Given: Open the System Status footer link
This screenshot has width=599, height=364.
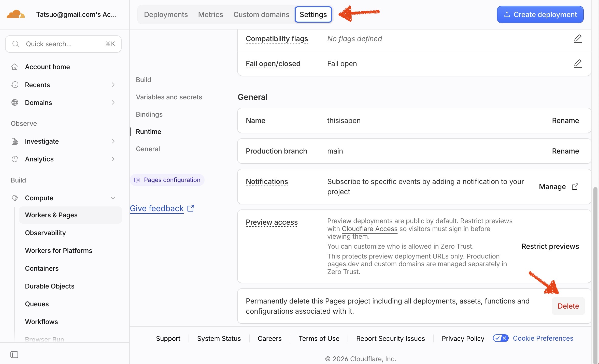Looking at the screenshot, I should click(219, 338).
